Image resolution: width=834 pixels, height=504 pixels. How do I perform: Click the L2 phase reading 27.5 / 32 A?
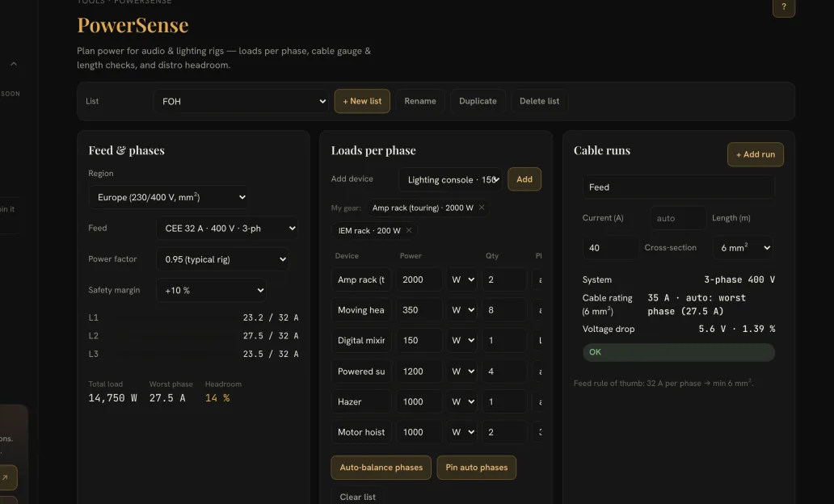pos(271,335)
